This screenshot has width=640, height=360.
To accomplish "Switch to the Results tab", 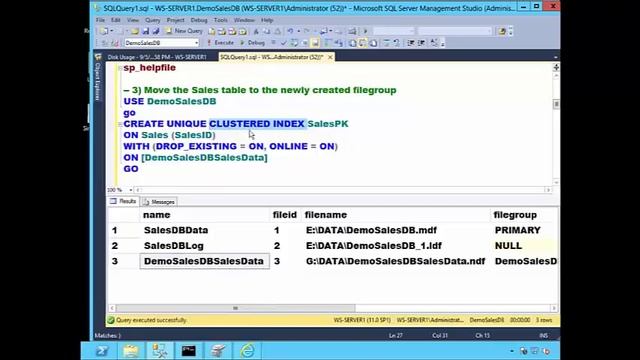I will (123, 201).
